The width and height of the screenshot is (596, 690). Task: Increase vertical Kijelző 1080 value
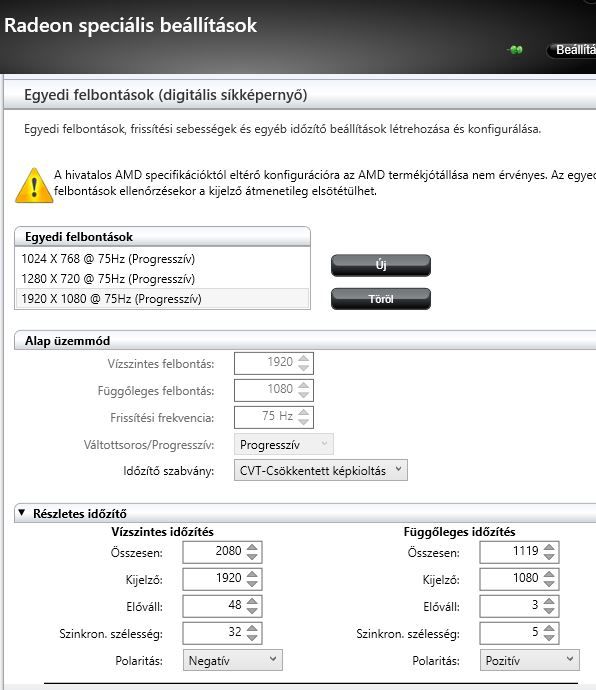pyautogui.click(x=549, y=574)
